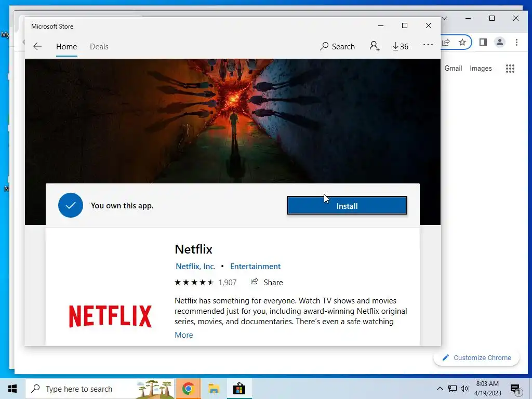Click Customize Chrome button

coord(476,357)
